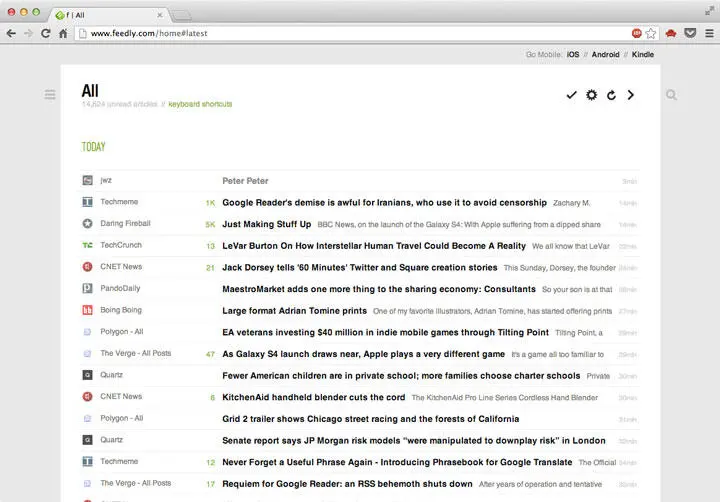Select the feedly 'f | All' browser tab
720x502 pixels.
pos(108,15)
